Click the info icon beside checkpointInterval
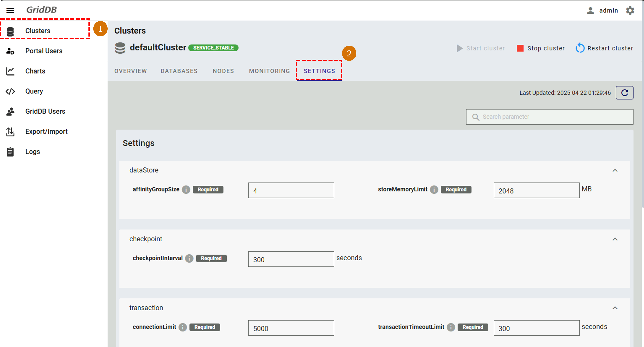 pos(189,258)
